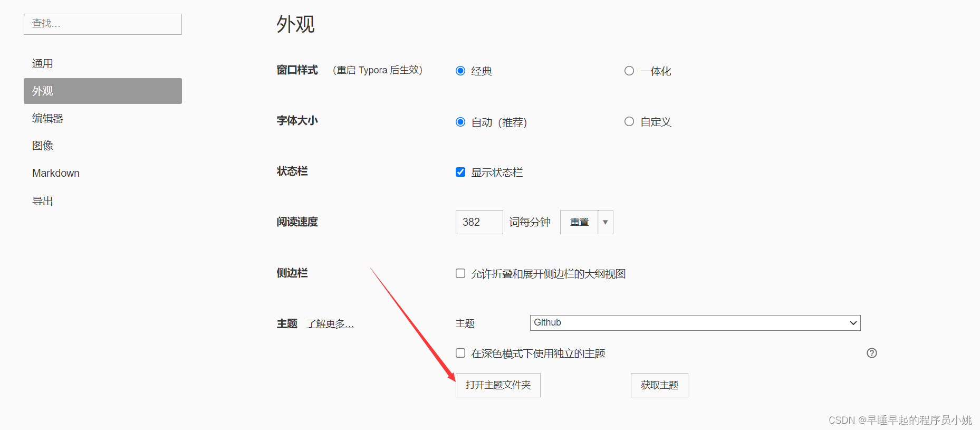This screenshot has width=980, height=430.
Task: Expand the arrow next to 重置 button
Action: [x=606, y=222]
